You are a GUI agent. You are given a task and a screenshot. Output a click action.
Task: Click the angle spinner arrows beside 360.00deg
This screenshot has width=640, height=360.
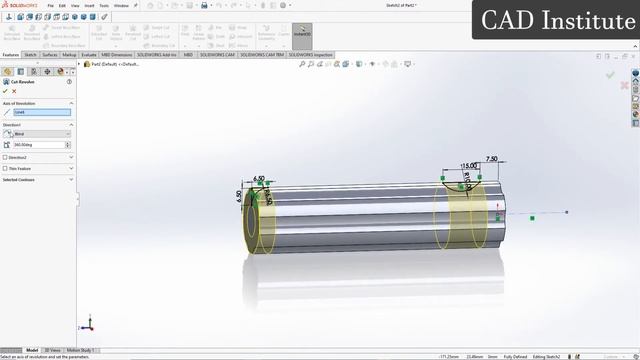68,144
